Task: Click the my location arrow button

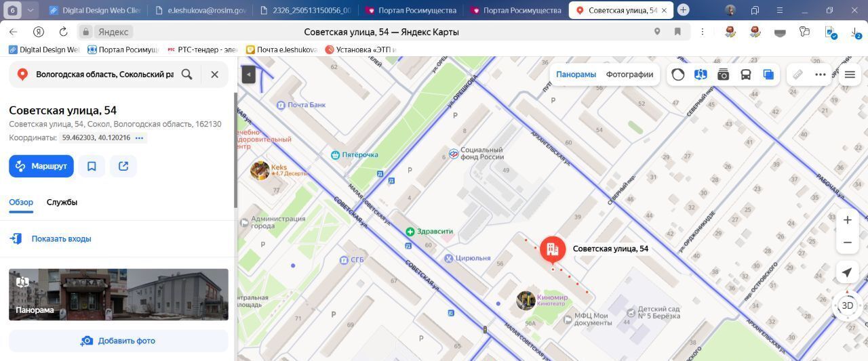Action: point(847,272)
